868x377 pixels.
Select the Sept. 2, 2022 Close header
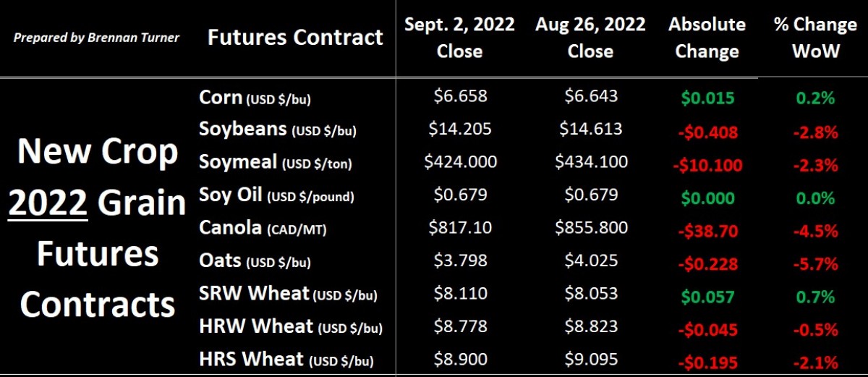(460, 38)
